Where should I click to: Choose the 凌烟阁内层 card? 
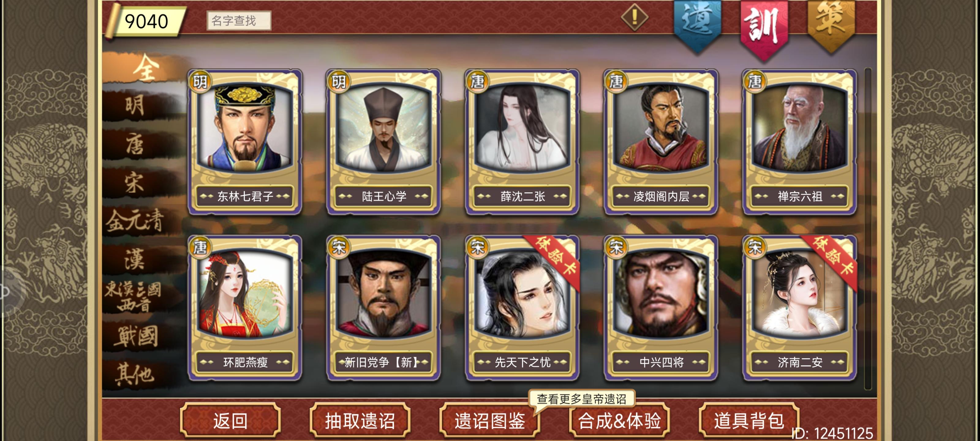coord(661,142)
